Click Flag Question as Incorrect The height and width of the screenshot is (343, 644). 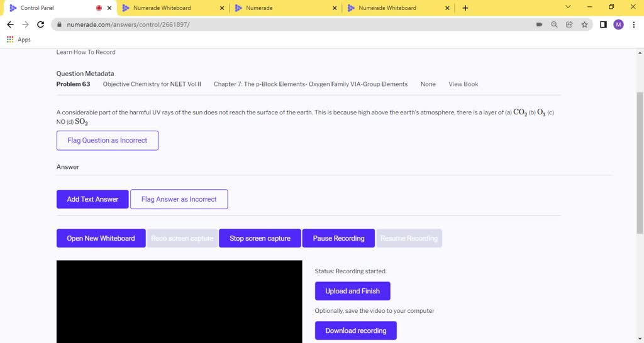[x=108, y=141]
